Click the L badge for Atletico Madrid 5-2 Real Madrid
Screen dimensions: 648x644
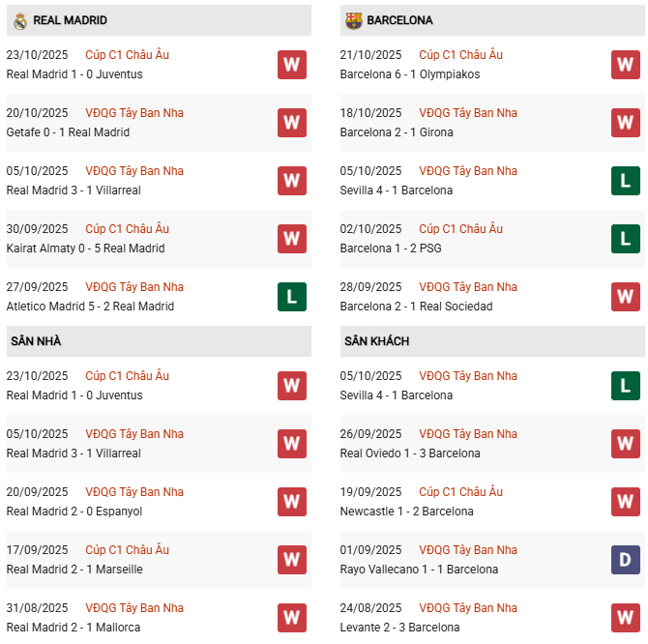pyautogui.click(x=292, y=297)
